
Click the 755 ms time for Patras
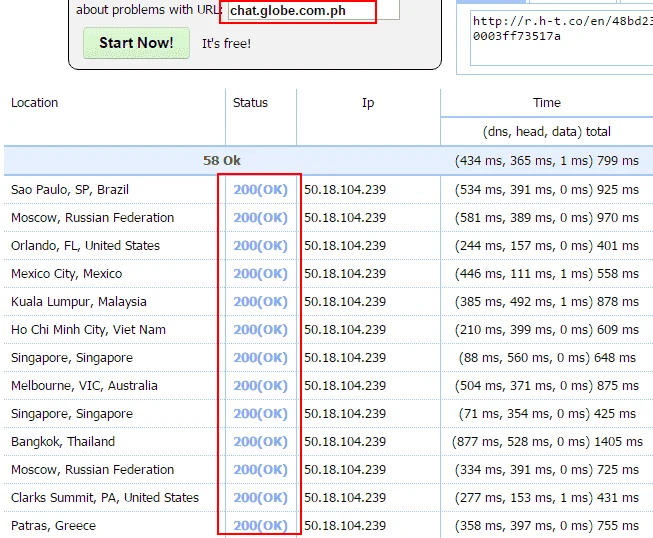618,526
